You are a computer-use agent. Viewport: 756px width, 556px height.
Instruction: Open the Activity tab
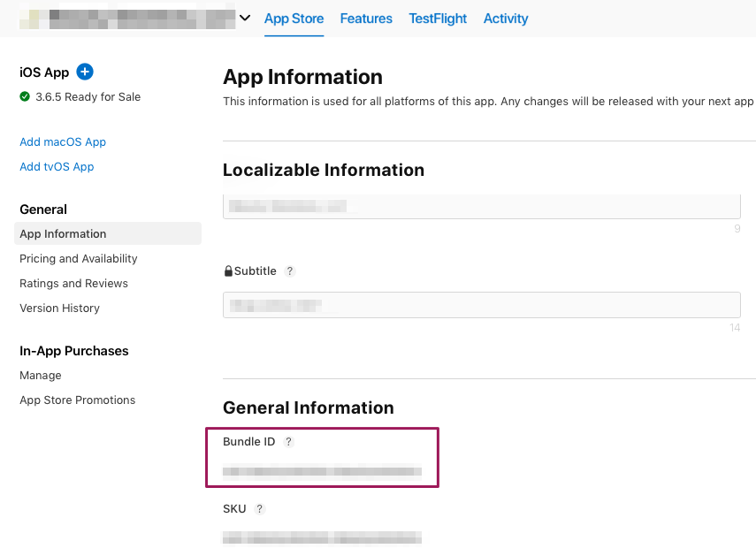(x=506, y=19)
